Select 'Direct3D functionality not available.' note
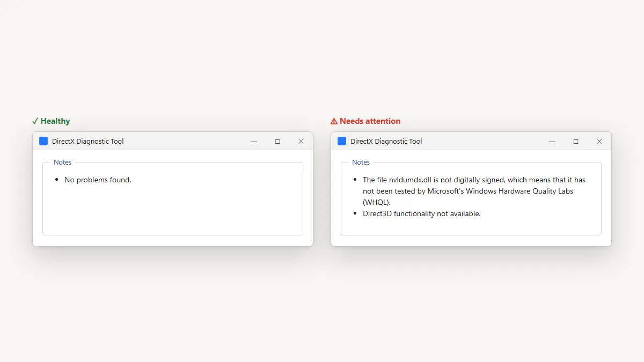 coord(422,213)
